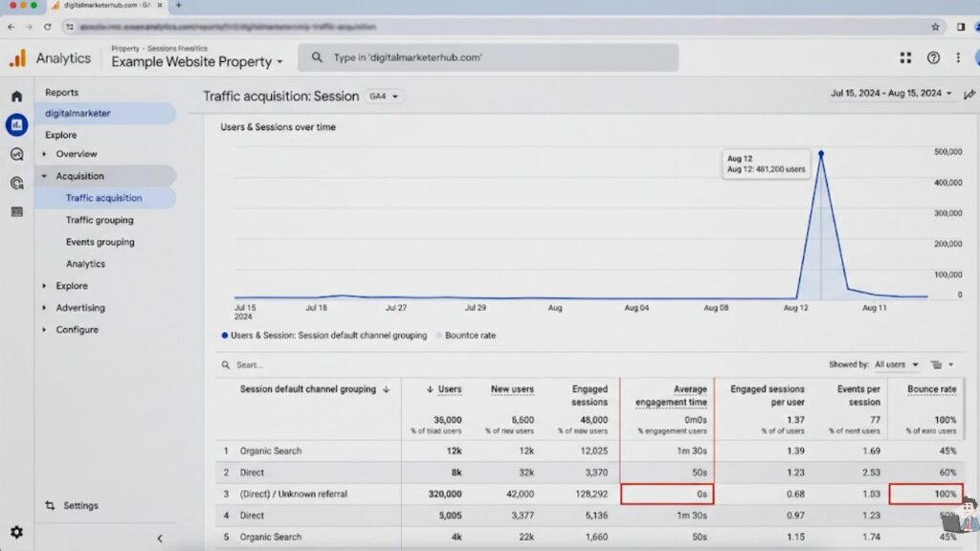Sort by the New users column header

pyautogui.click(x=512, y=389)
